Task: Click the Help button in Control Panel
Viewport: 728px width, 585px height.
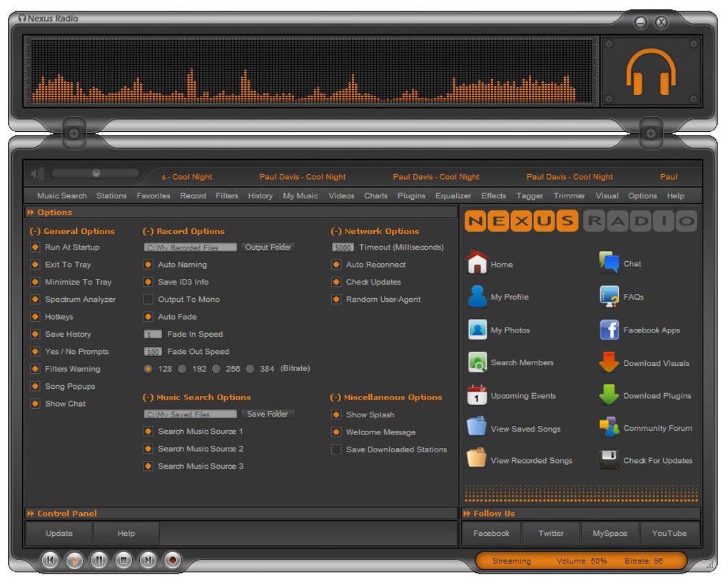Action: click(126, 534)
